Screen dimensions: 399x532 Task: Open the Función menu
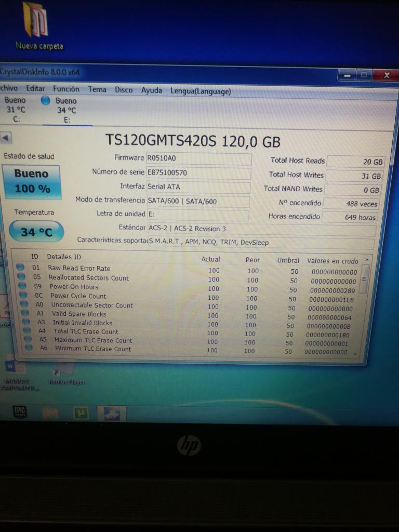[66, 89]
